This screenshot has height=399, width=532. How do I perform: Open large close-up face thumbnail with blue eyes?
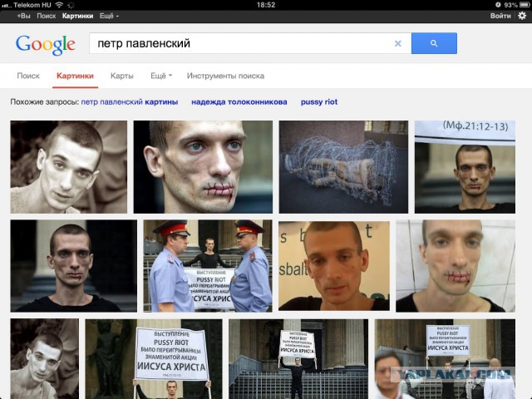pyautogui.click(x=203, y=167)
